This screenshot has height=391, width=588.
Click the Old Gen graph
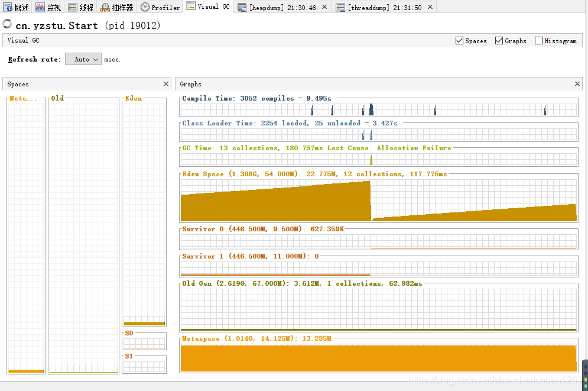[379, 309]
